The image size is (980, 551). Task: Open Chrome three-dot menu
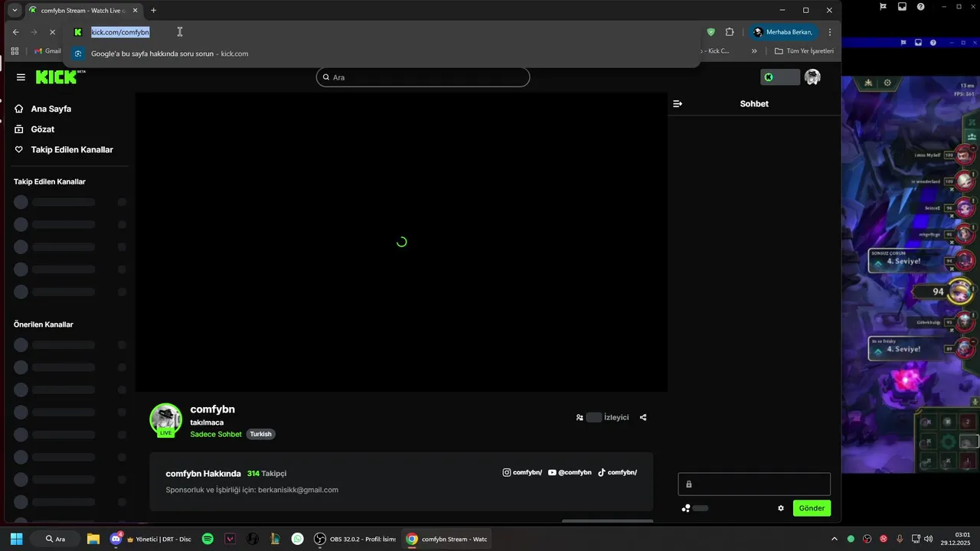point(830,32)
